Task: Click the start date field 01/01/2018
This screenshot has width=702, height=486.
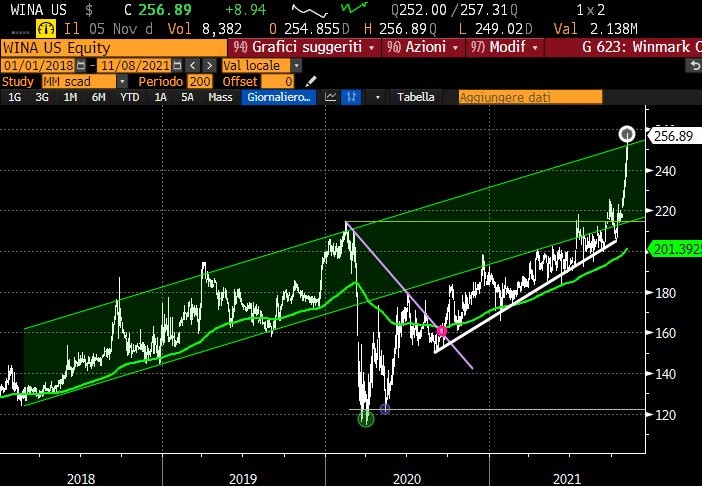Action: point(39,66)
